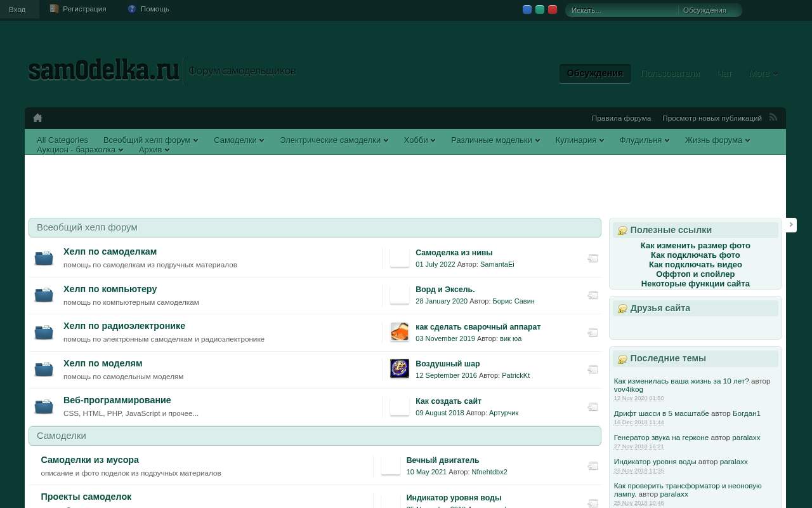Open the Обсуждения main tab
The width and height of the screenshot is (812, 508).
pos(595,74)
